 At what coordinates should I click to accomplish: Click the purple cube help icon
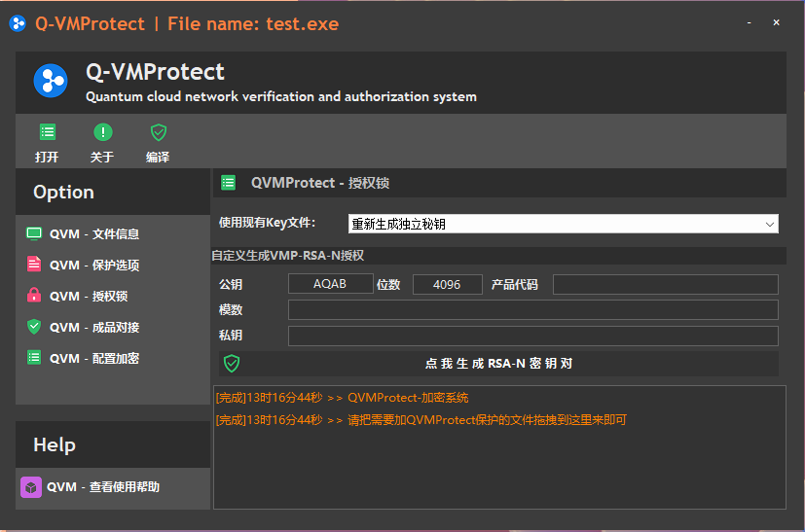point(31,487)
